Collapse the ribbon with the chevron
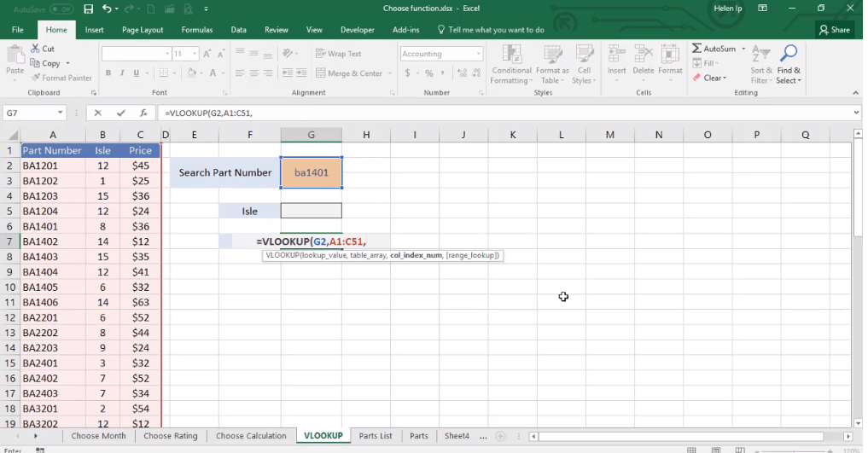The width and height of the screenshot is (868, 453). (x=856, y=93)
